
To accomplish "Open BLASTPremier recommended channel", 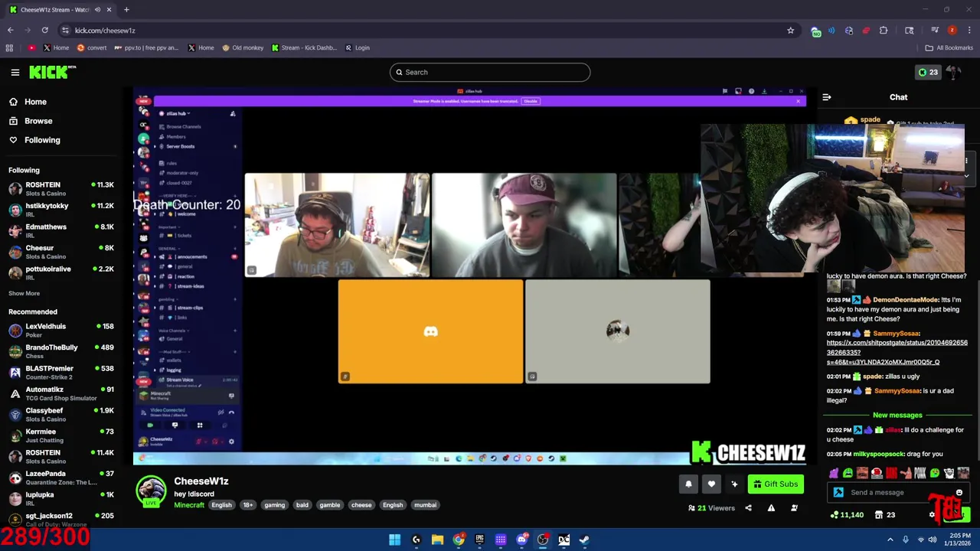I will click(61, 372).
